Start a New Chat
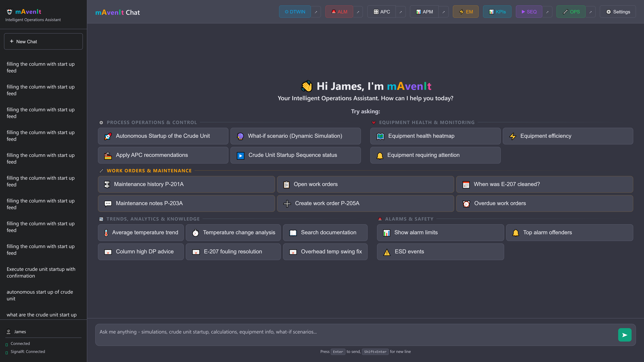Screen dimensions: 644x362 [x=44, y=41]
